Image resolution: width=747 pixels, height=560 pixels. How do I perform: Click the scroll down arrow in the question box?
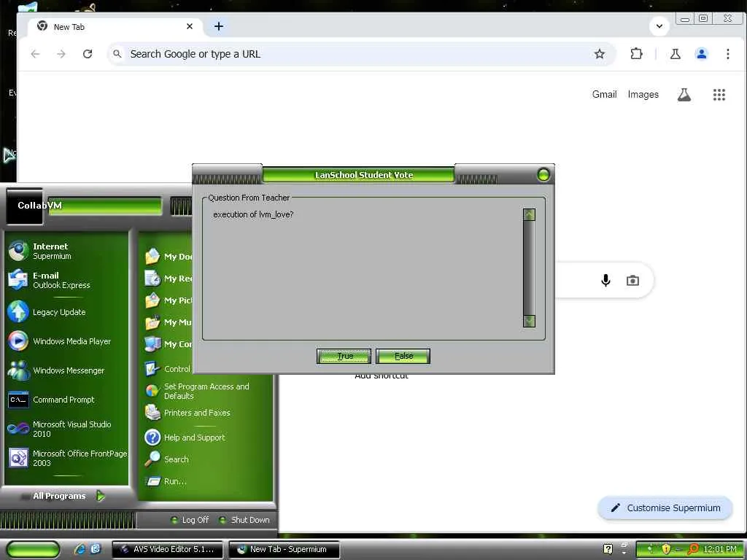click(529, 321)
